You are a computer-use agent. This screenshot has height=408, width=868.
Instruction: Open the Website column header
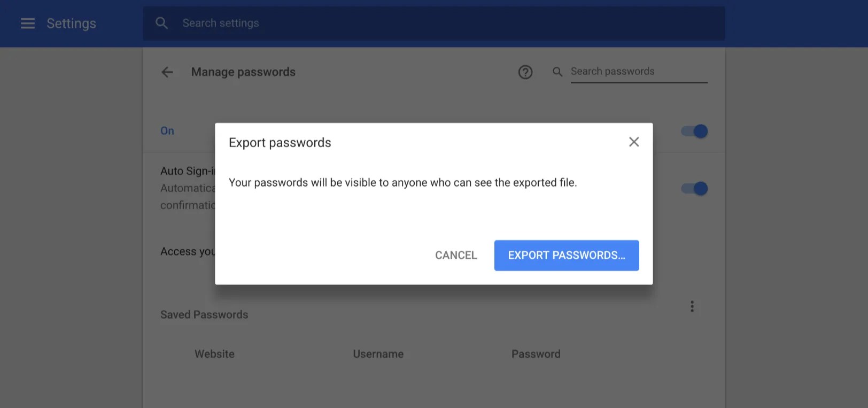click(214, 353)
